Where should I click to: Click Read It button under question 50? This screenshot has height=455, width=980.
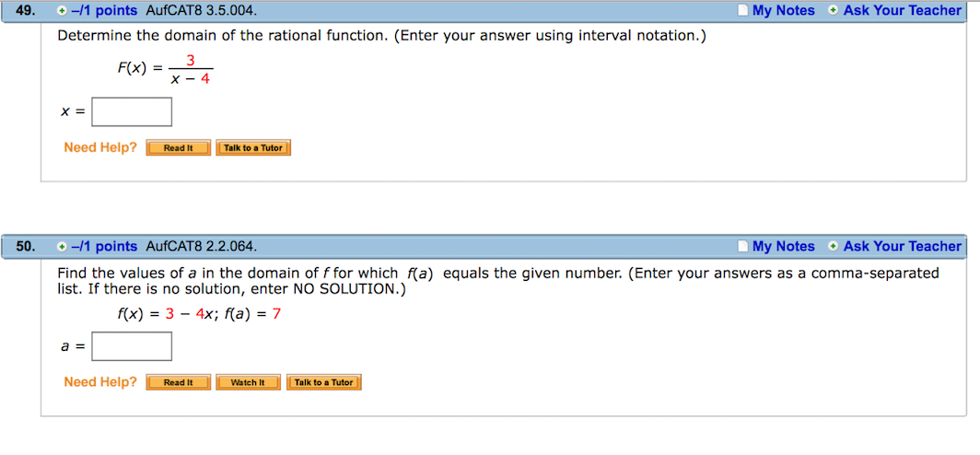point(178,382)
